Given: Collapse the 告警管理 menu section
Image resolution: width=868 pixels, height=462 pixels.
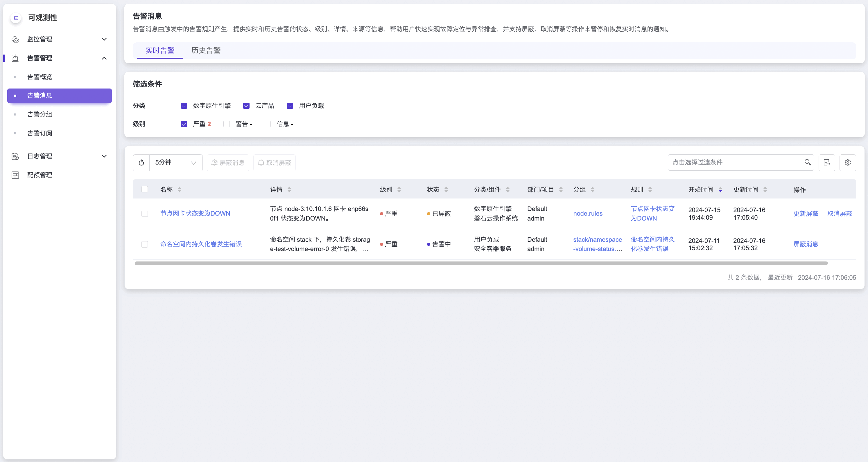Looking at the screenshot, I should 104,58.
